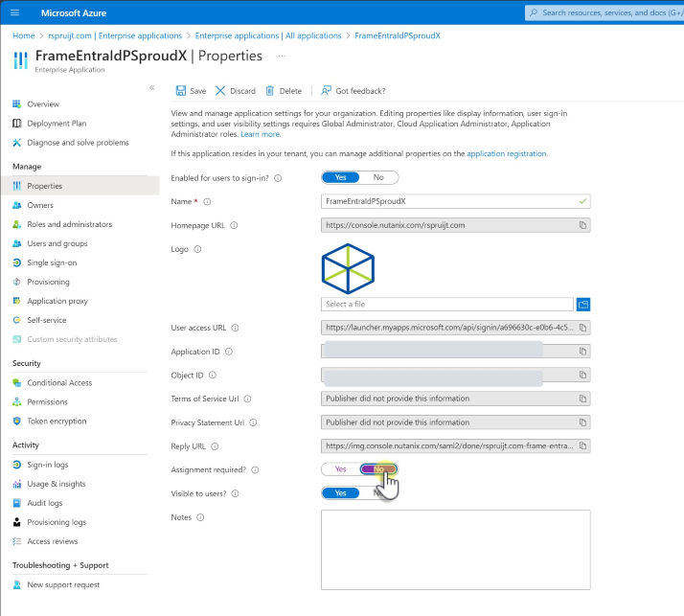684x616 pixels.
Task: Open the ellipsis menu beside Properties title
Action: pos(282,57)
